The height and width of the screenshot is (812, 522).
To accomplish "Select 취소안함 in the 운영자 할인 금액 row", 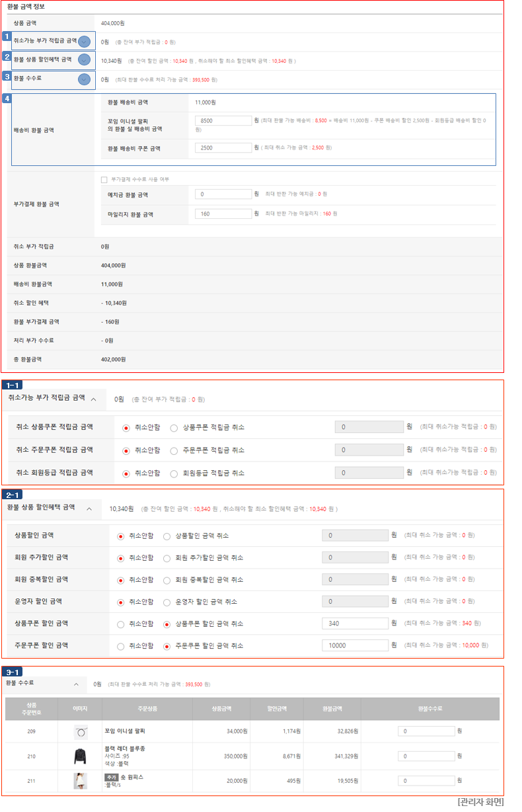I will tap(120, 602).
